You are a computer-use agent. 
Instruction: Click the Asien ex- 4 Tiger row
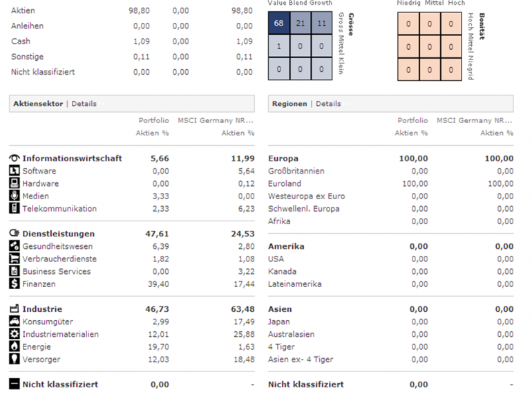[390, 360]
